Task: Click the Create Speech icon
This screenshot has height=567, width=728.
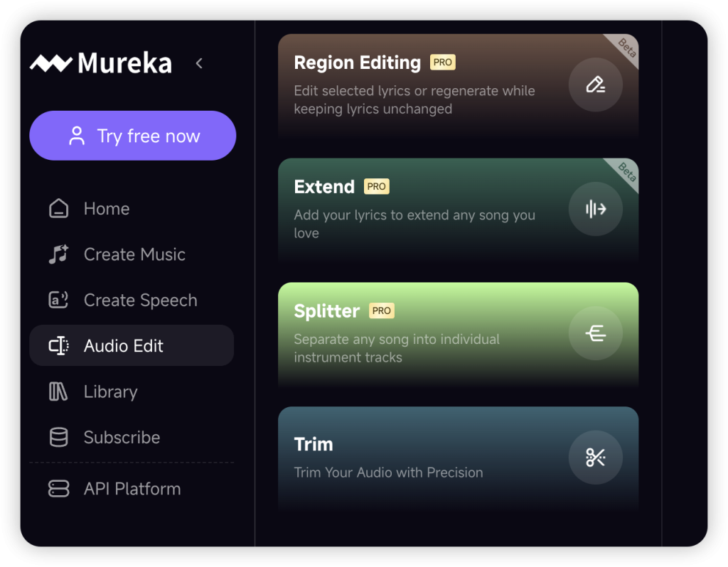Action: (x=58, y=301)
